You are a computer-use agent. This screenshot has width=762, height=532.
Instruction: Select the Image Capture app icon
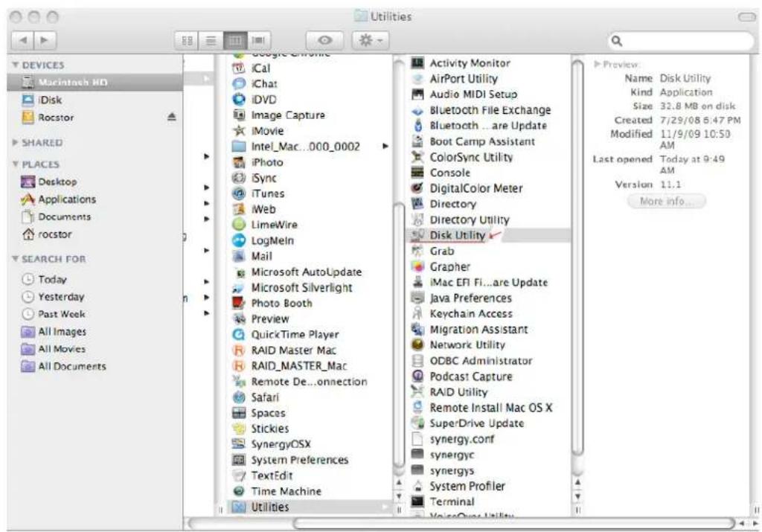[x=239, y=115]
